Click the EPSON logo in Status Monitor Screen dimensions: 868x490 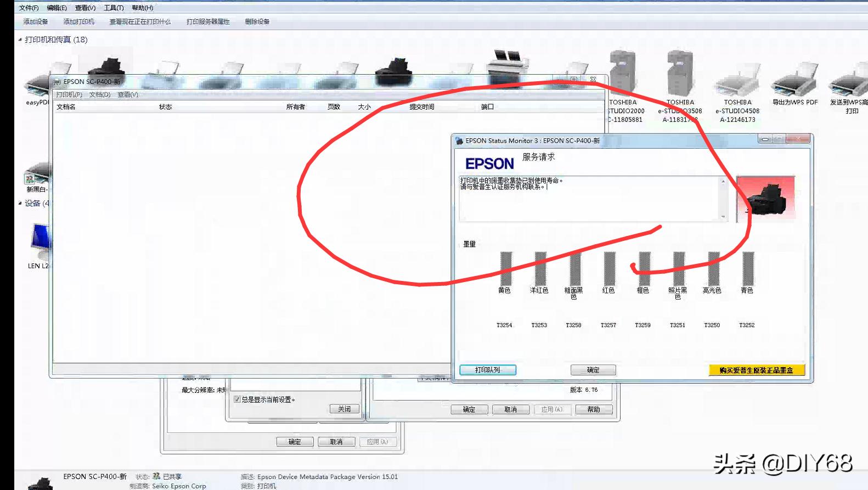click(489, 164)
